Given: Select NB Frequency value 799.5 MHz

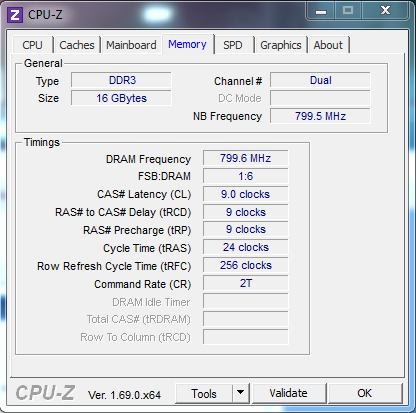Looking at the screenshot, I should point(320,116).
